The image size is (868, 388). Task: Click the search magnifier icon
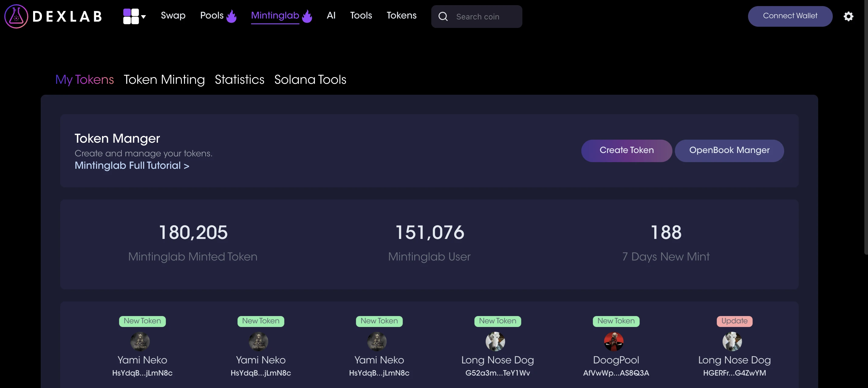[x=443, y=16]
